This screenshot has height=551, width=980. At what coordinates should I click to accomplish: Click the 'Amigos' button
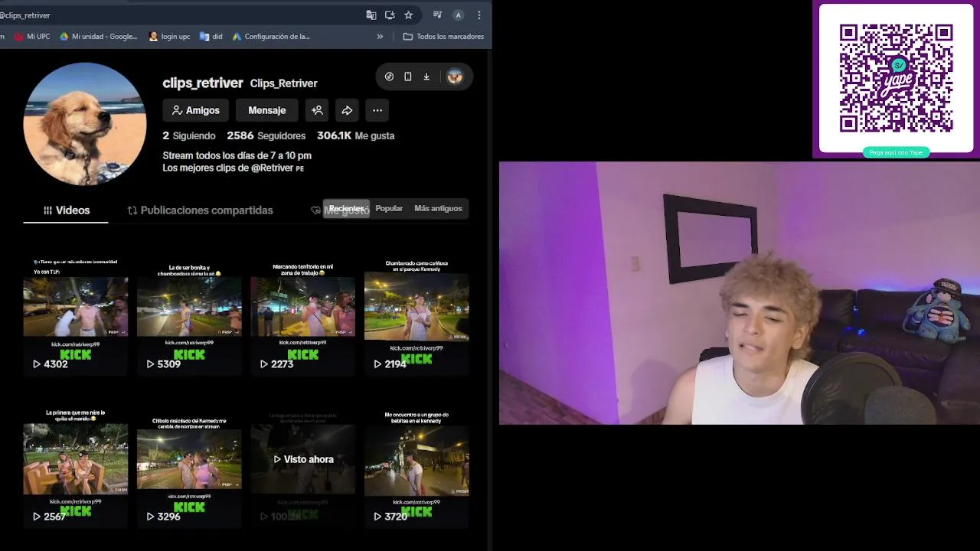click(x=195, y=110)
